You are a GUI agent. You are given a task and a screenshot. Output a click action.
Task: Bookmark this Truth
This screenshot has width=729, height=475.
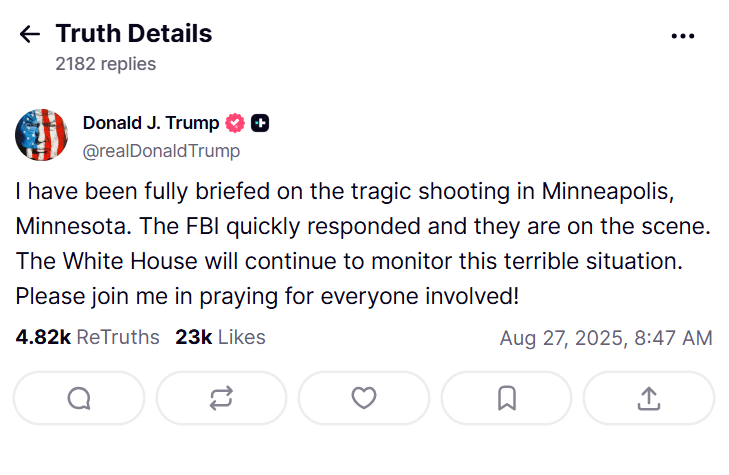coord(506,398)
